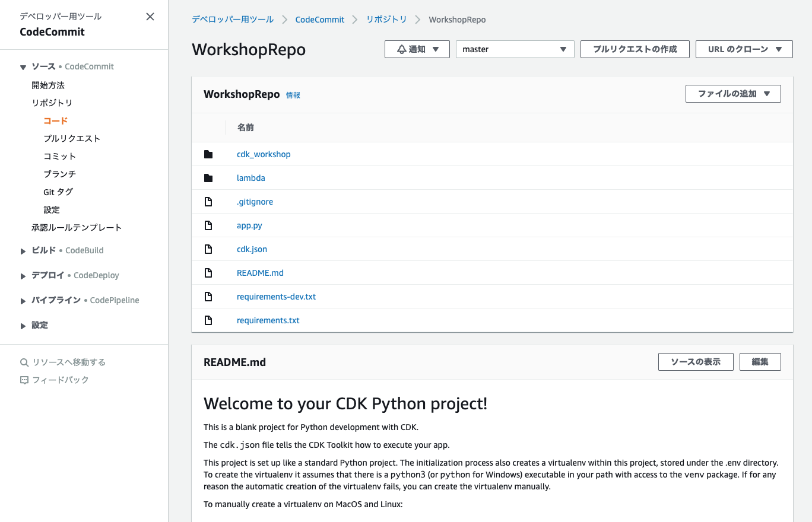
Task: Click the file icon beside .gitignore
Action: (x=208, y=202)
